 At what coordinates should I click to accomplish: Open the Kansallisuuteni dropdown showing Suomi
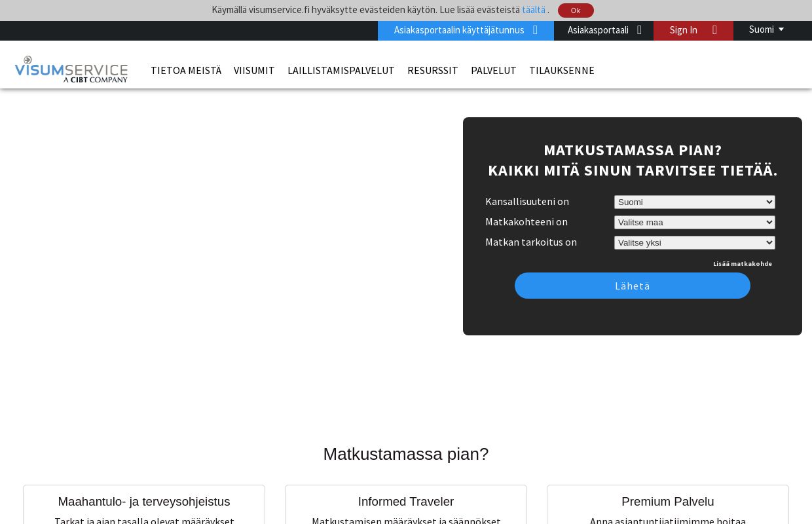point(694,202)
